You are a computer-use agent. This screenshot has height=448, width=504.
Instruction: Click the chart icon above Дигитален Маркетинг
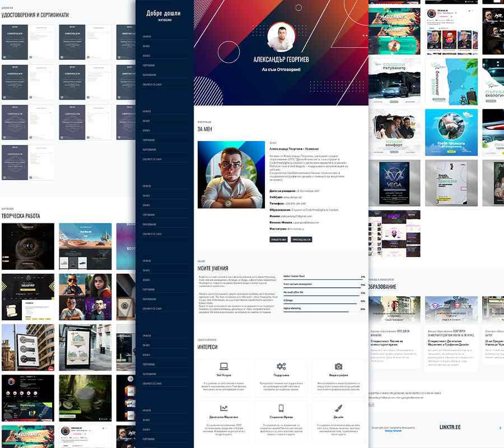coord(224,408)
